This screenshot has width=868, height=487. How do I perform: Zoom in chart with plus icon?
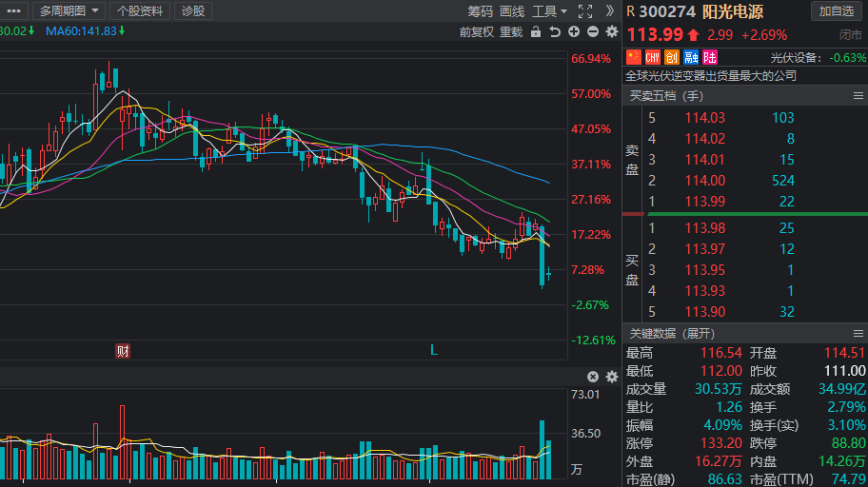pyautogui.click(x=574, y=31)
